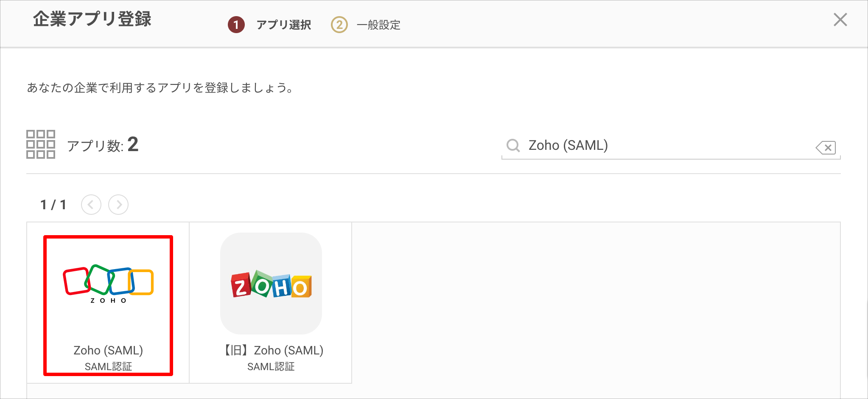Choose the 【旧】Zoho (SAML) app tile
Image resolution: width=868 pixels, height=399 pixels.
click(x=271, y=303)
